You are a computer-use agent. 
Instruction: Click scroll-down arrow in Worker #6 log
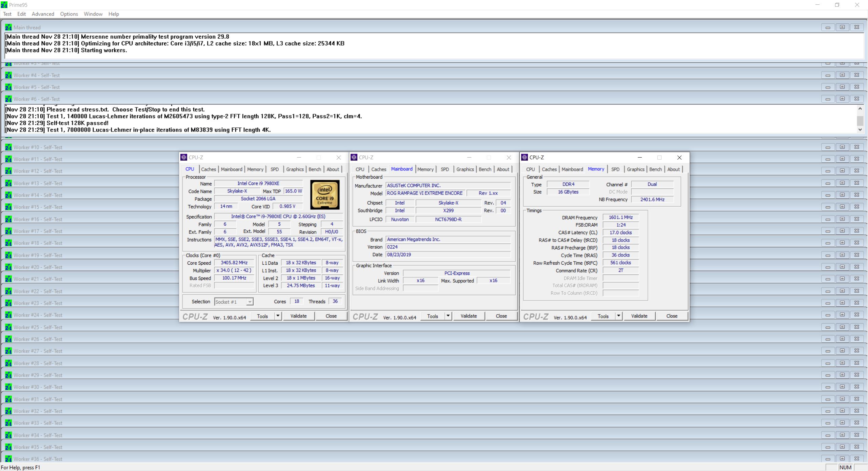click(x=860, y=129)
